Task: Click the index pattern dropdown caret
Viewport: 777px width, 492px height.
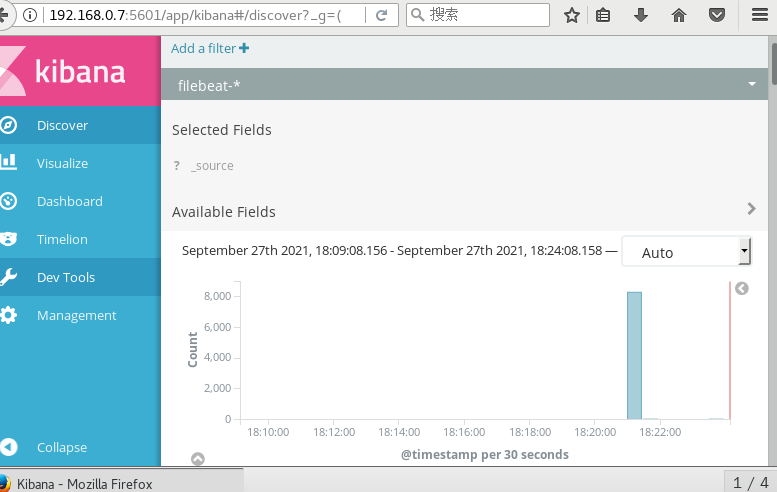Action: click(752, 84)
